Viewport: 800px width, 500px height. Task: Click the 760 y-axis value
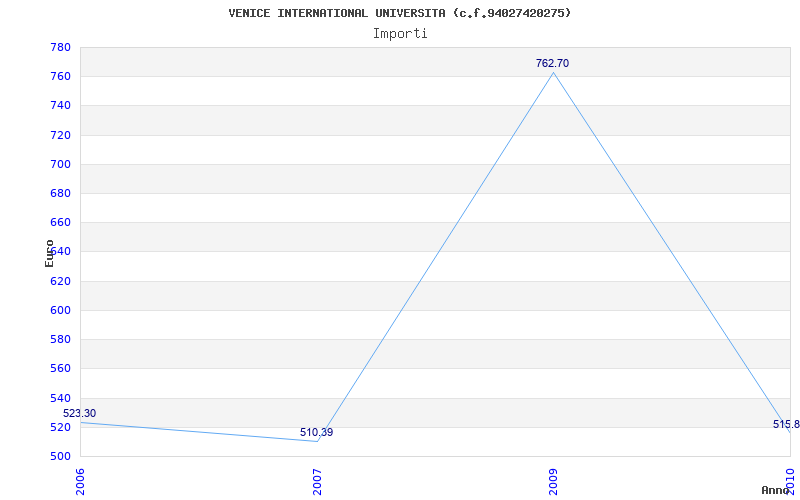pyautogui.click(x=60, y=77)
